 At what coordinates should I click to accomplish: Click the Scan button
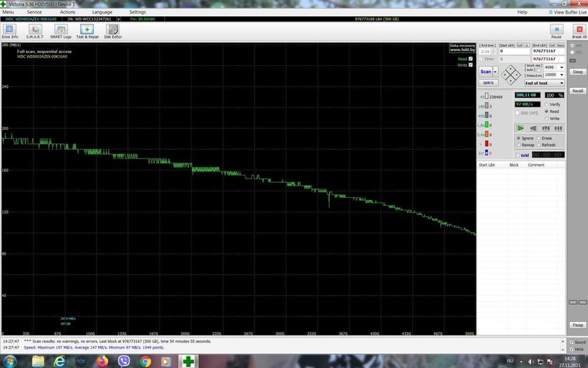pos(486,72)
